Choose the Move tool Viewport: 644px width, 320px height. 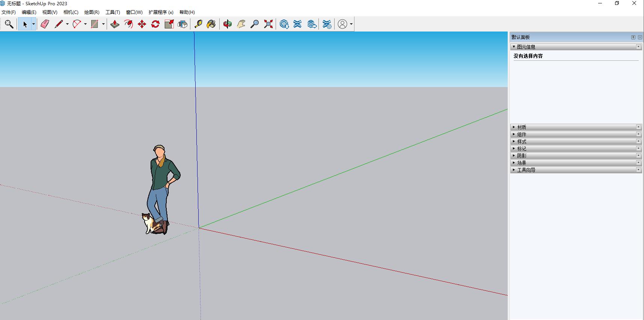coord(142,24)
